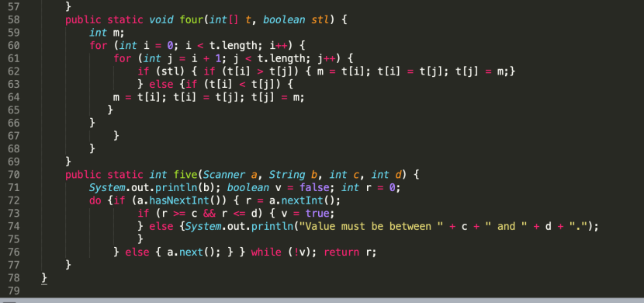
Task: Click 'r = 0;' at end of line 71
Action: tap(383, 187)
